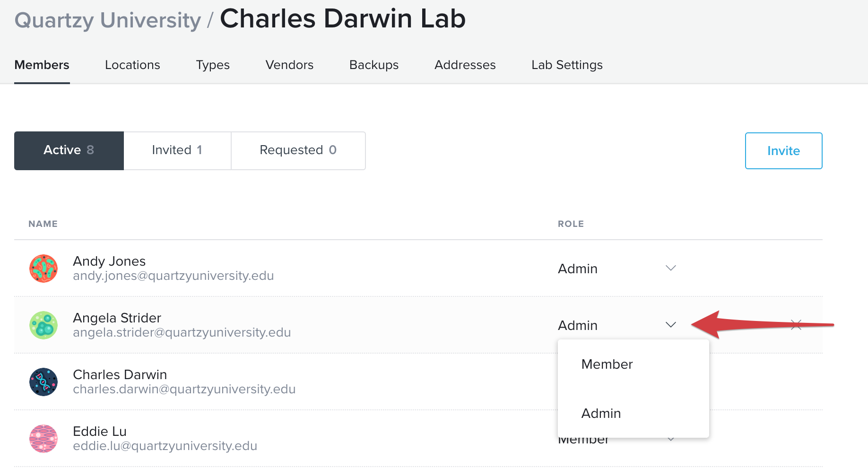The image size is (868, 468).
Task: Show Active 8 members list
Action: click(x=69, y=151)
